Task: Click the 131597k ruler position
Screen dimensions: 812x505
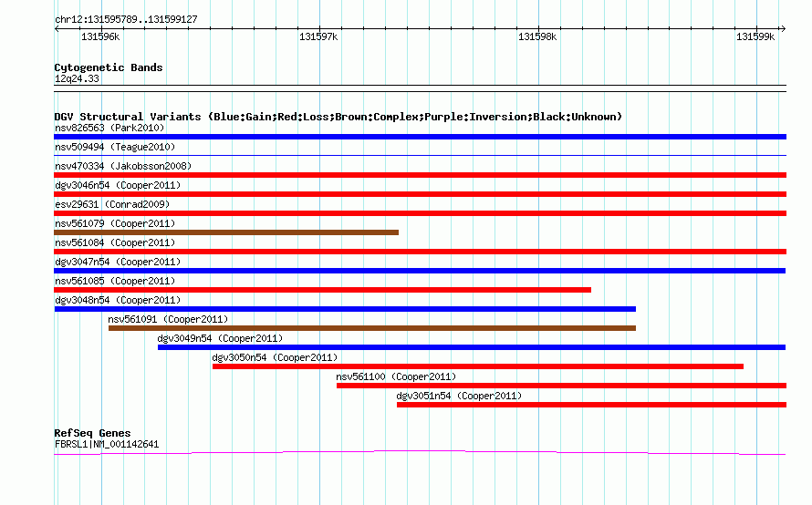Action: click(x=318, y=36)
